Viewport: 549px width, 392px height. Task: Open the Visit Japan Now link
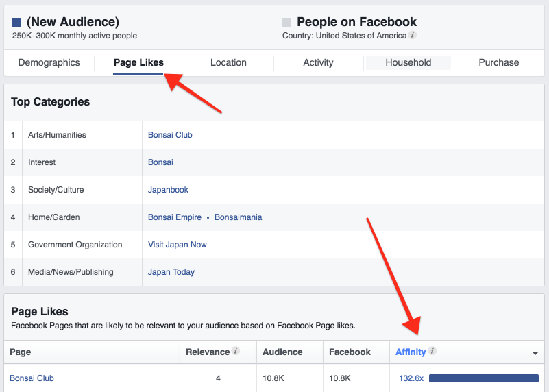click(177, 244)
